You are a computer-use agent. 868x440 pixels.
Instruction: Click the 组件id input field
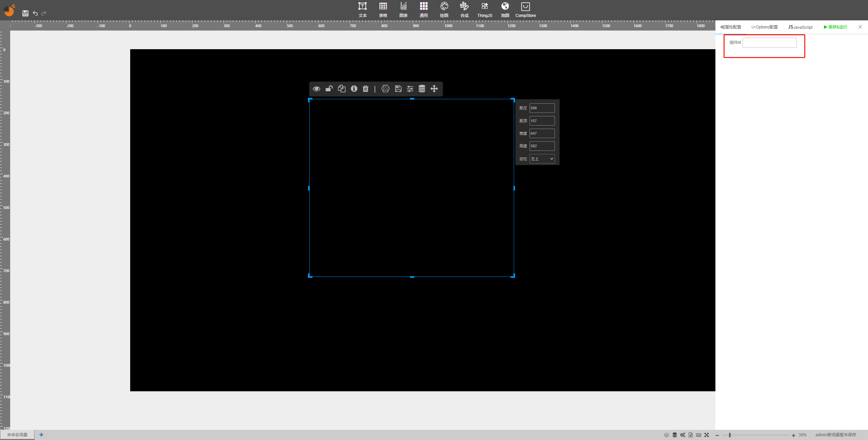[x=769, y=43]
